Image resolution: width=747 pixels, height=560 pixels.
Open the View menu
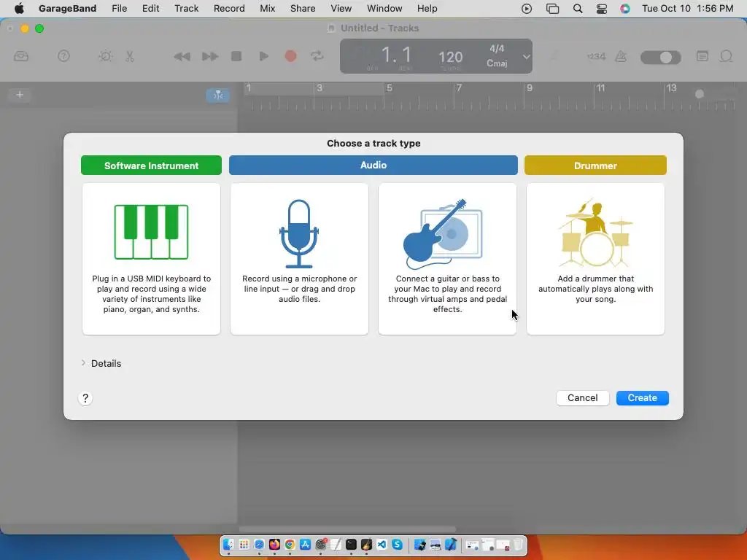coord(341,8)
